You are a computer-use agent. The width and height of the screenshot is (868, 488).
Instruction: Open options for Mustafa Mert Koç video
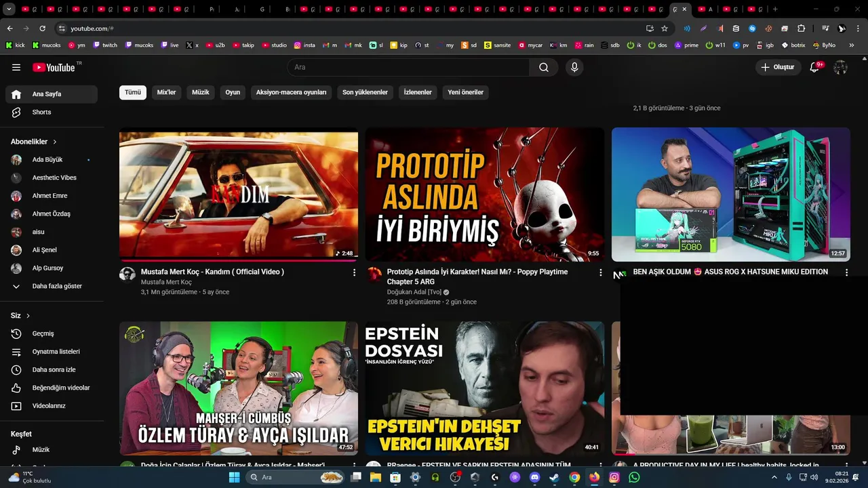click(x=354, y=272)
